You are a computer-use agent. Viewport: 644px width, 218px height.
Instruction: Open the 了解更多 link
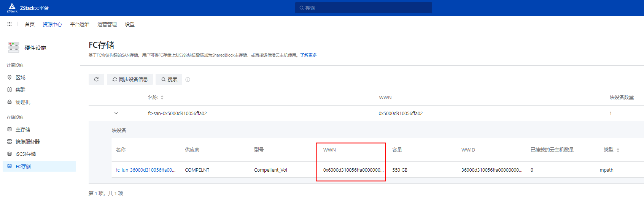308,55
